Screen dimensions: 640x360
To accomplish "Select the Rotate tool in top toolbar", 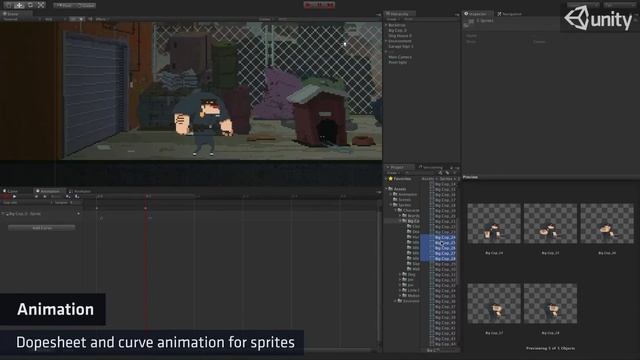I will point(30,5).
